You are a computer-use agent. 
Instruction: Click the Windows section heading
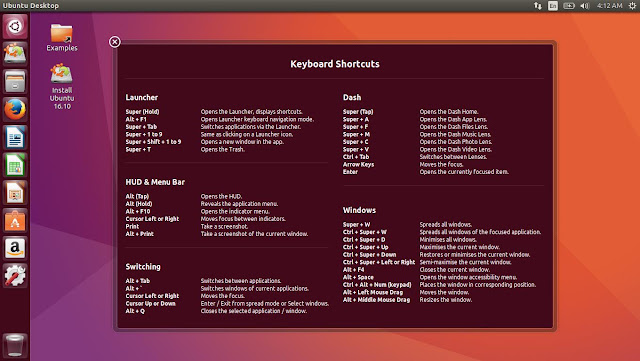[359, 210]
